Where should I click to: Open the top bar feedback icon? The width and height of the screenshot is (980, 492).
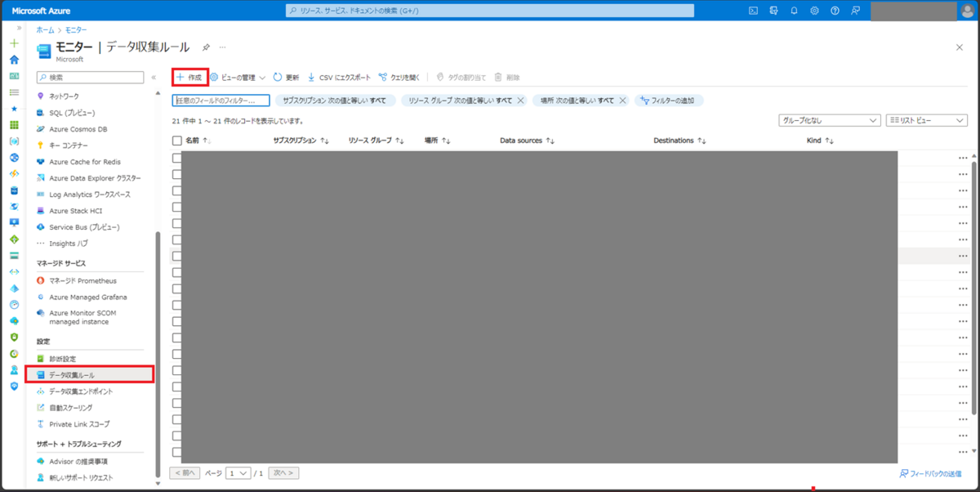[855, 11]
